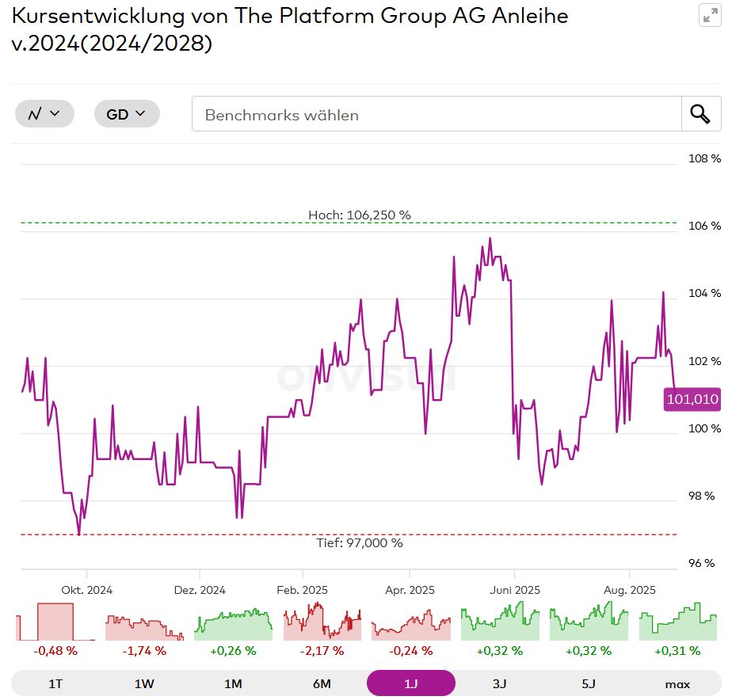This screenshot has height=700, width=732.
Task: Click the 1M mini chart thumbnail
Action: (233, 622)
